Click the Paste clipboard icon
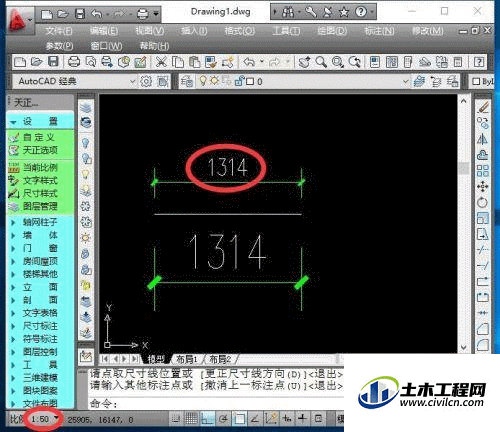This screenshot has width=500, height=432. (194, 62)
